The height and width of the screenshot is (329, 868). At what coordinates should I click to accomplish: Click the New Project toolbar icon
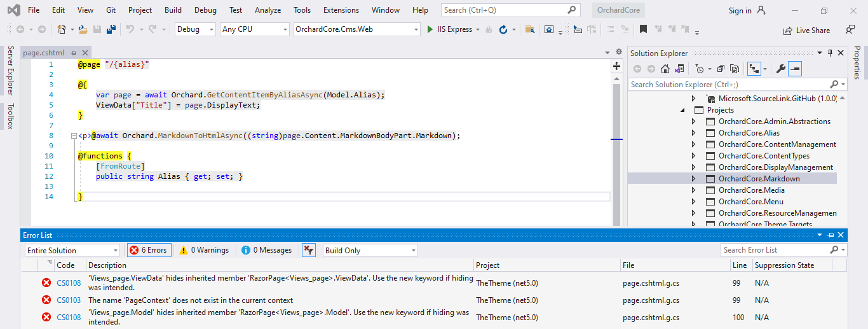coord(61,29)
